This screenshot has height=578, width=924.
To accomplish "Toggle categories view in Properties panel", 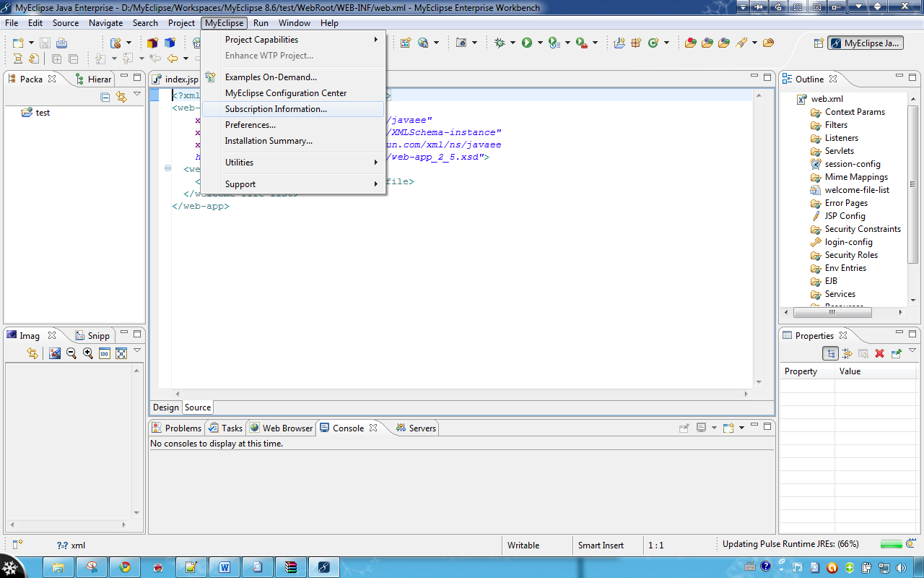I will pyautogui.click(x=831, y=353).
